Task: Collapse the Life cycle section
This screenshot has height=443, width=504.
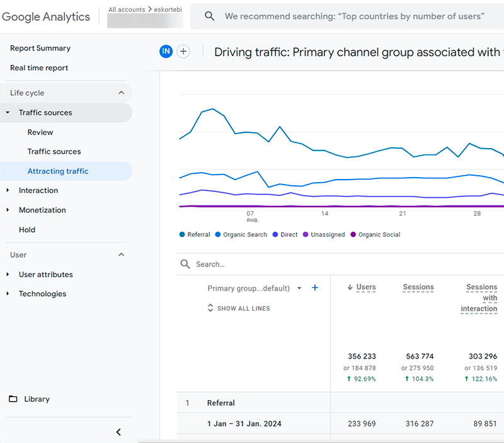Action: pyautogui.click(x=121, y=93)
